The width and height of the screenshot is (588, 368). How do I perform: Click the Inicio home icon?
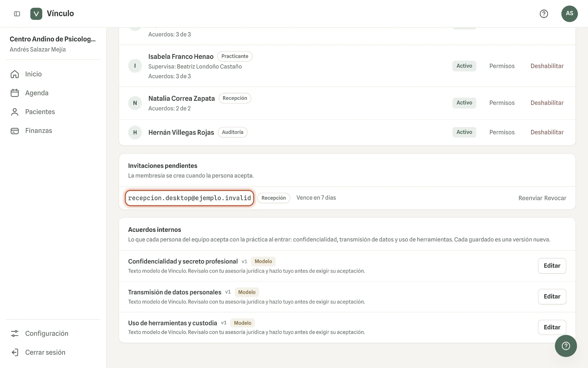click(x=15, y=74)
